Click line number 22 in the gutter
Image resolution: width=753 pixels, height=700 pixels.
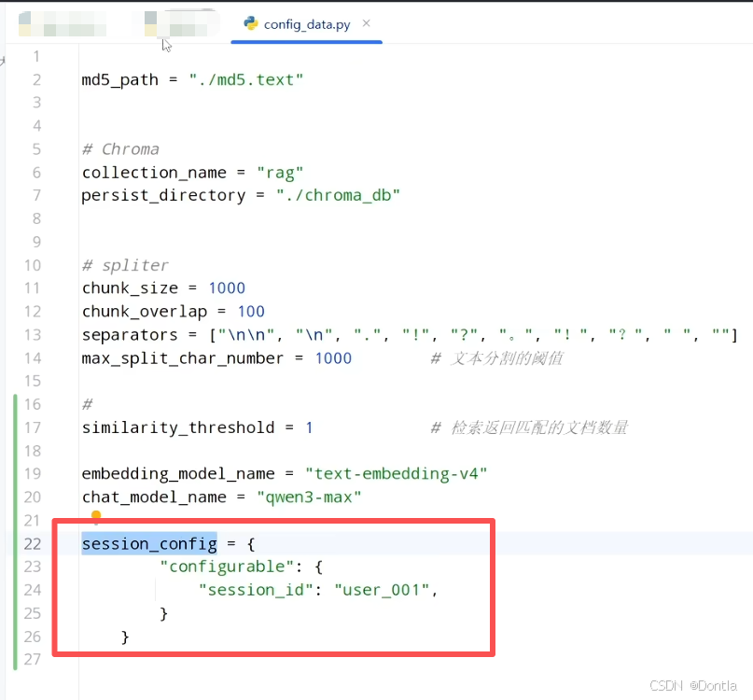click(33, 544)
